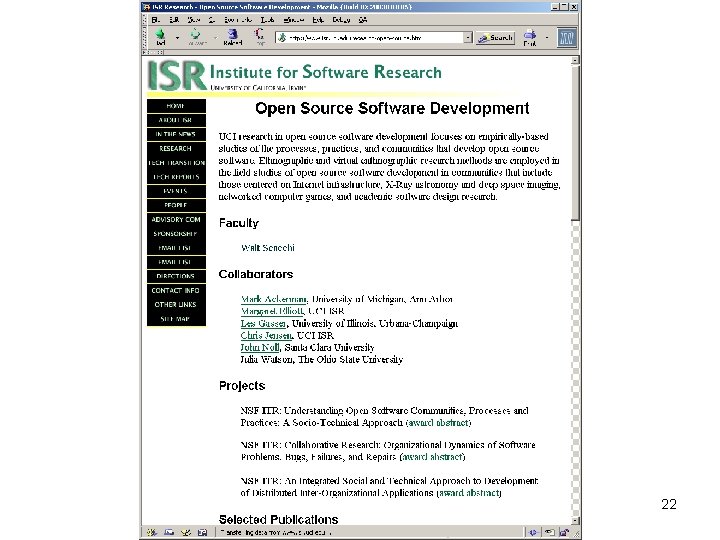
Task: Open CONTACT INFO navigation button
Action: point(176,290)
